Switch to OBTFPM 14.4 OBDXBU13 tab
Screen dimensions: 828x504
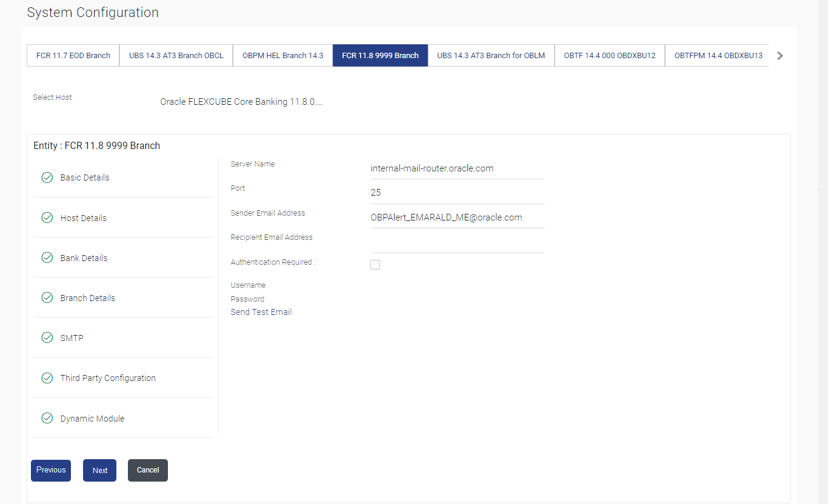coord(718,55)
